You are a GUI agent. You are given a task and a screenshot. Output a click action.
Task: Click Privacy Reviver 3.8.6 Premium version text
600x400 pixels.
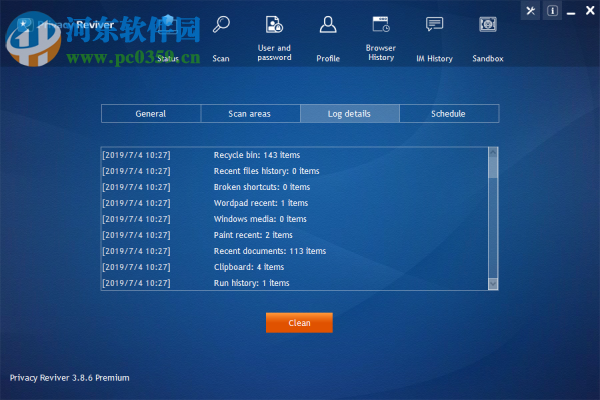[70, 378]
